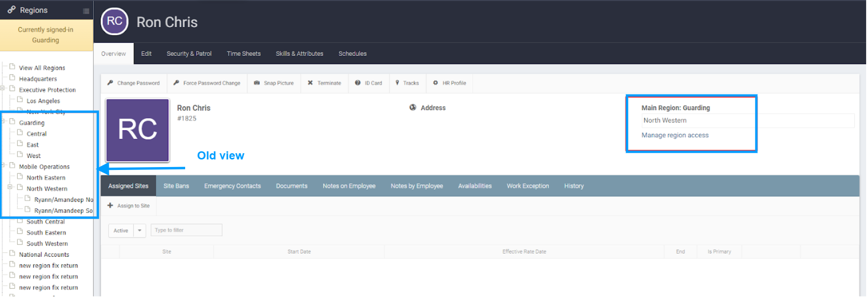Click the ID Card info icon

pos(357,83)
